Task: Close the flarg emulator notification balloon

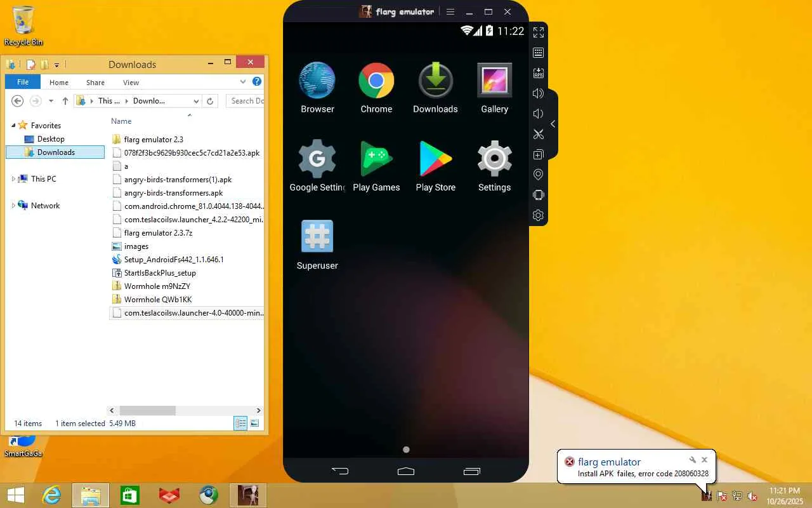Action: (704, 460)
